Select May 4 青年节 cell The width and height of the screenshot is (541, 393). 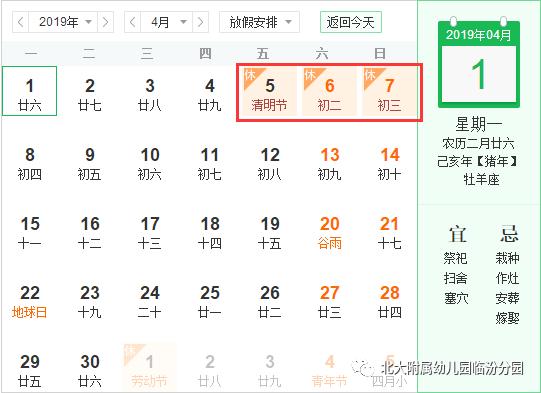click(329, 371)
